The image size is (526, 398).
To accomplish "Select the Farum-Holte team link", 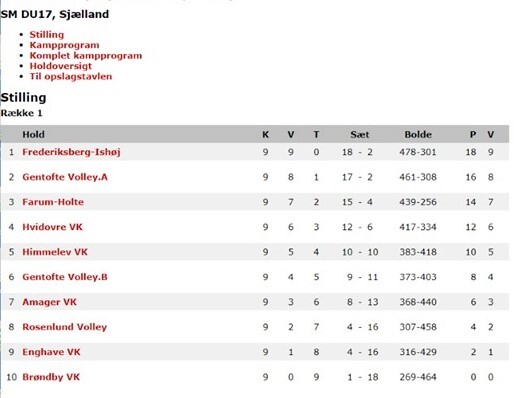I will 53,202.
